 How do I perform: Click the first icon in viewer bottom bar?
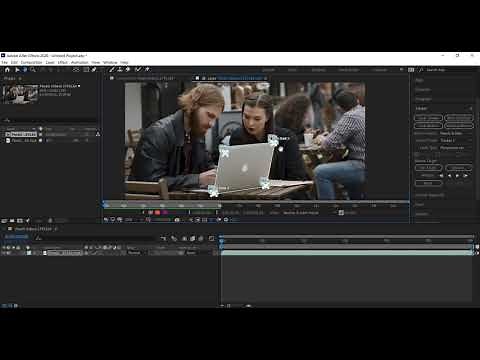coord(106,220)
